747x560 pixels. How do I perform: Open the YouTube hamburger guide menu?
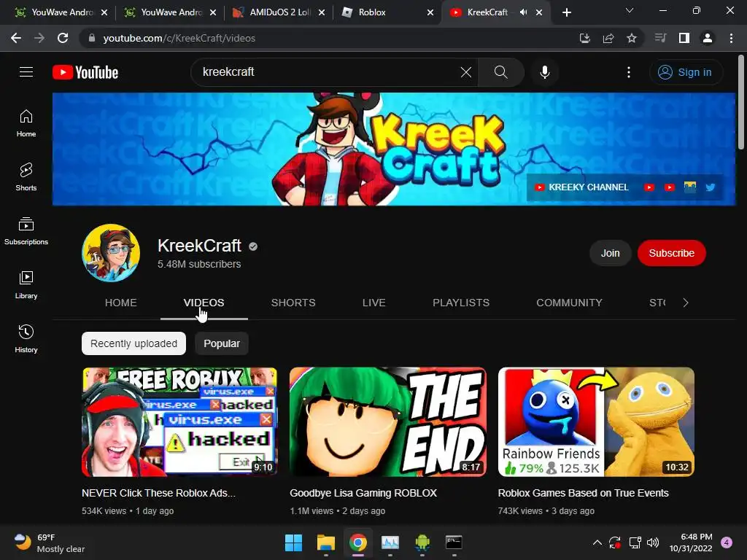tap(26, 72)
